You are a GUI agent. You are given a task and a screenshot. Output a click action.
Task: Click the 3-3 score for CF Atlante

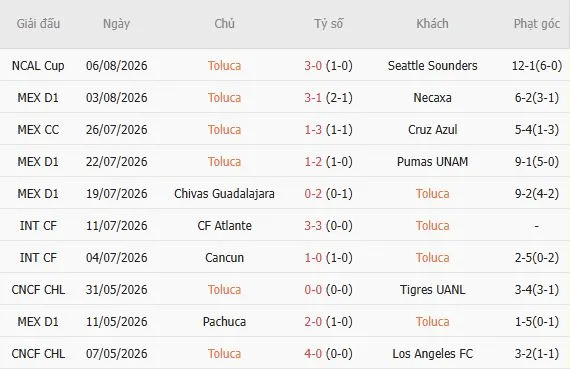pyautogui.click(x=313, y=226)
